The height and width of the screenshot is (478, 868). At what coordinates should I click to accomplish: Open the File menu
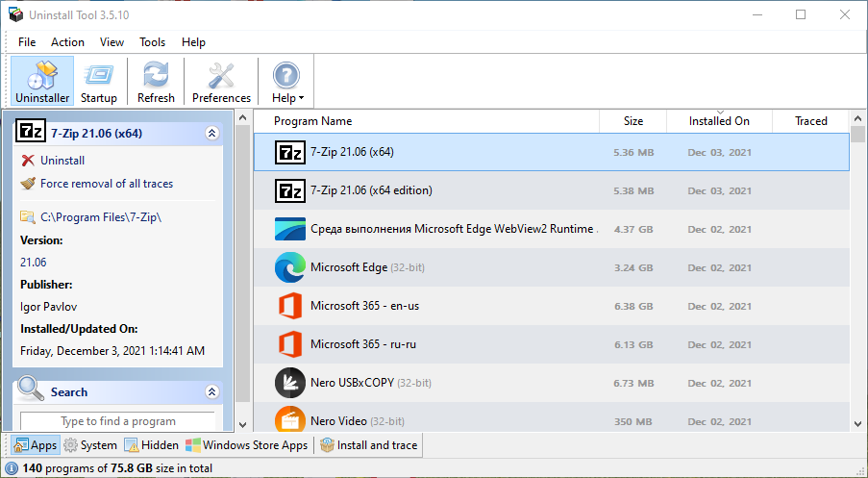tap(27, 42)
